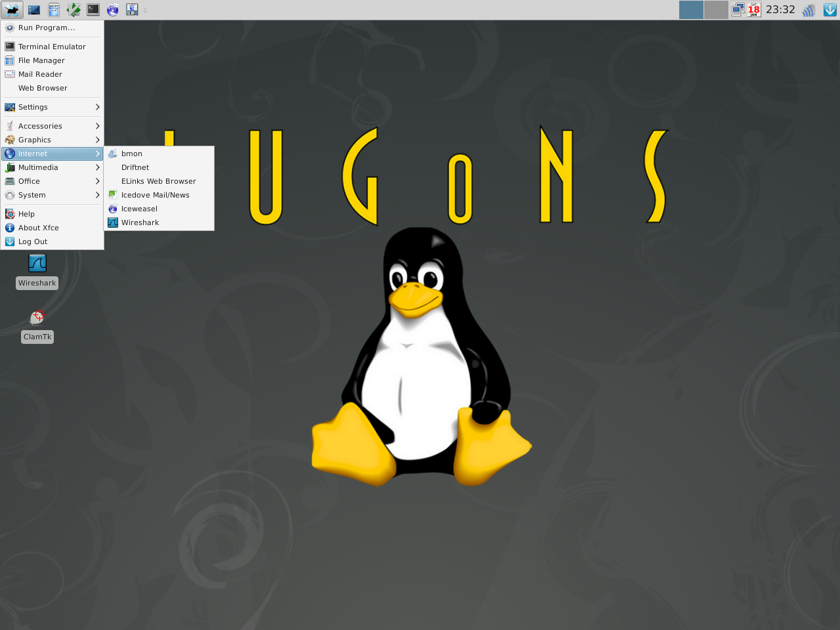This screenshot has width=840, height=630.
Task: Expand the Graphics submenu
Action: click(x=52, y=140)
